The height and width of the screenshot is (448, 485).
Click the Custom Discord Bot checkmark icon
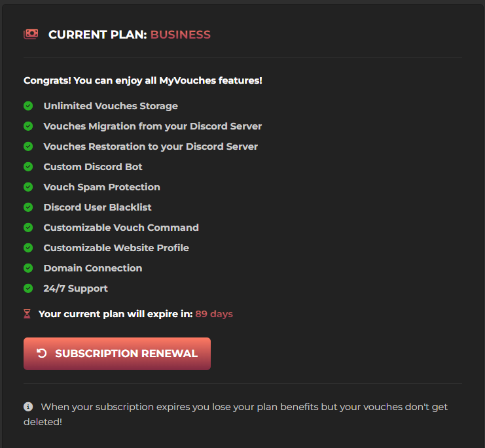[x=28, y=167]
